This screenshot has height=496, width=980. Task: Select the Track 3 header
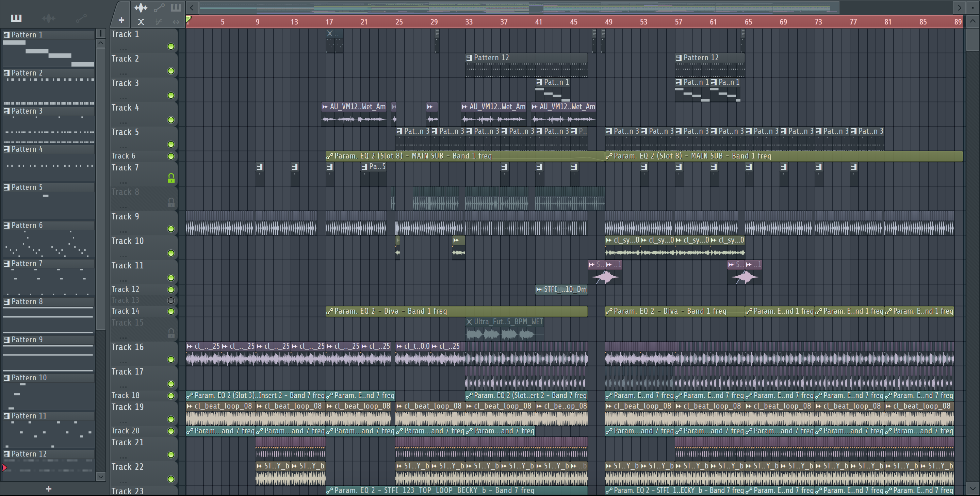click(144, 89)
